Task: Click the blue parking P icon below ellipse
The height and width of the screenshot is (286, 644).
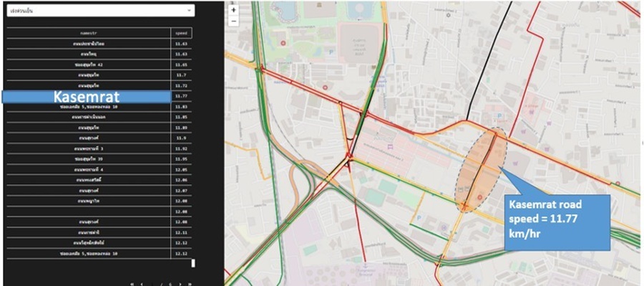Action: [x=419, y=217]
